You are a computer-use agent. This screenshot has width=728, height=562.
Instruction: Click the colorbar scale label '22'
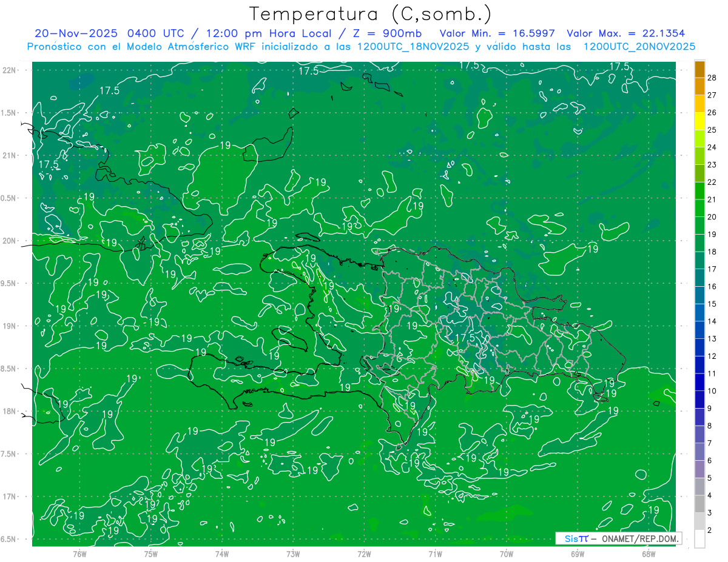tap(712, 182)
